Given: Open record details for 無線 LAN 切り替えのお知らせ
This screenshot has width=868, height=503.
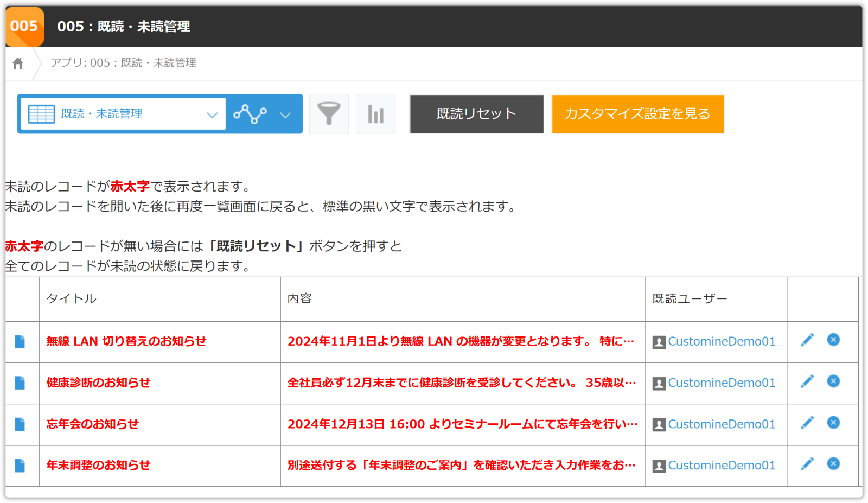Looking at the screenshot, I should pos(20,342).
